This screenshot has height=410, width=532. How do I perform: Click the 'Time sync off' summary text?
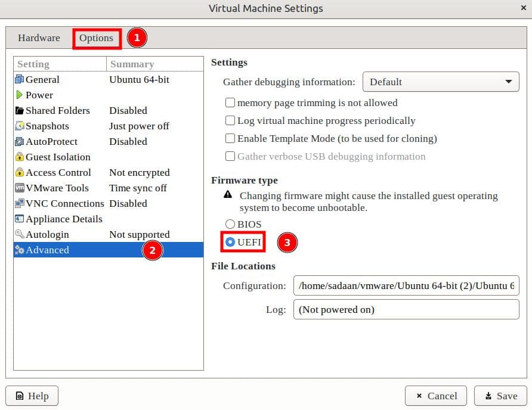138,188
